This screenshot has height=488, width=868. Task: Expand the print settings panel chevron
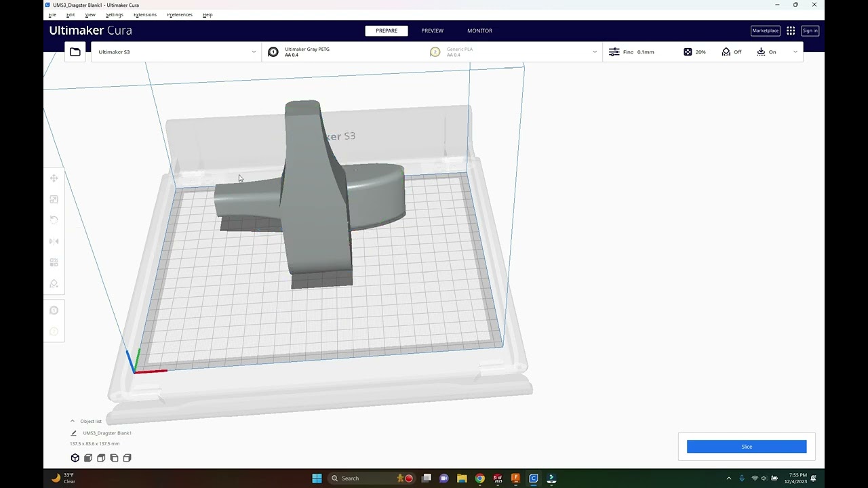795,52
